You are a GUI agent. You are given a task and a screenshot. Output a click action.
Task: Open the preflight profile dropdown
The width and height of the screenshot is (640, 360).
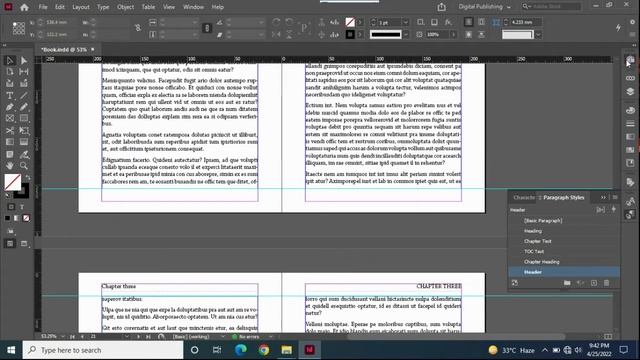pos(223,337)
